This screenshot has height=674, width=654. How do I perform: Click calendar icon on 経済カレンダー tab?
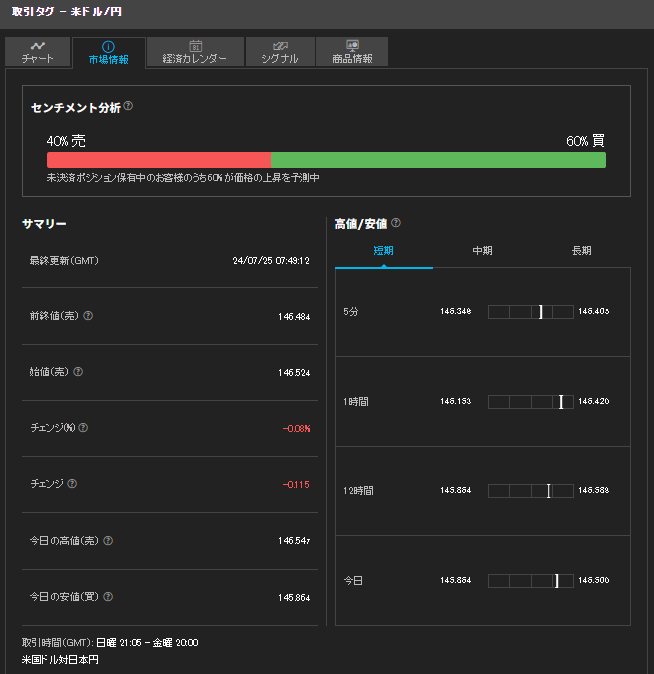pos(196,46)
